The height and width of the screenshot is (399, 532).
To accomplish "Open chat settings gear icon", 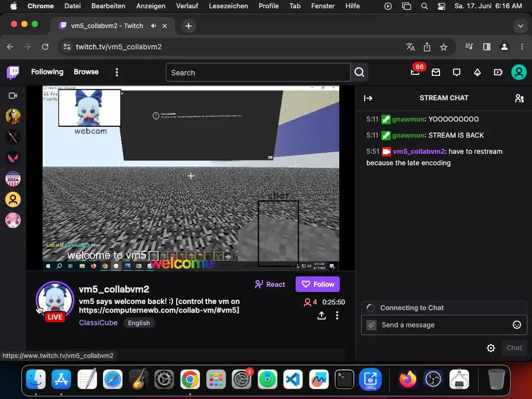I will (491, 348).
